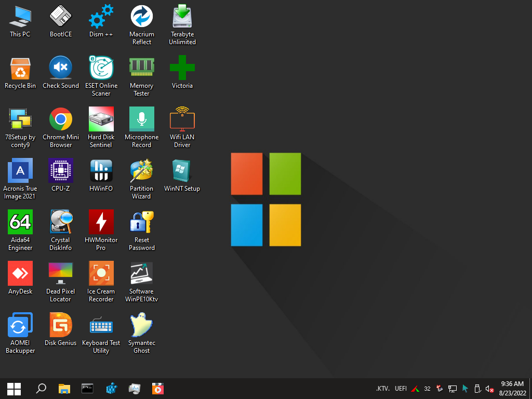532x399 pixels.
Task: Click the taskbar clock showing 9:36 AM
Action: click(x=512, y=388)
